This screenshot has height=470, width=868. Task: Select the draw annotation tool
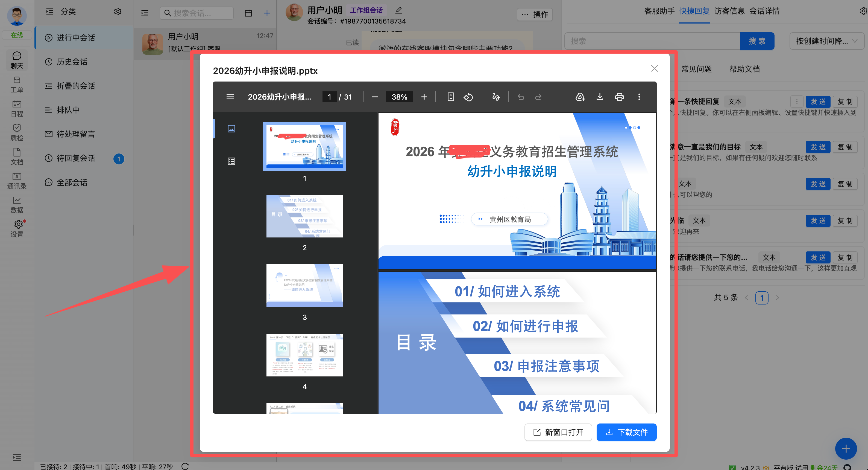[496, 97]
